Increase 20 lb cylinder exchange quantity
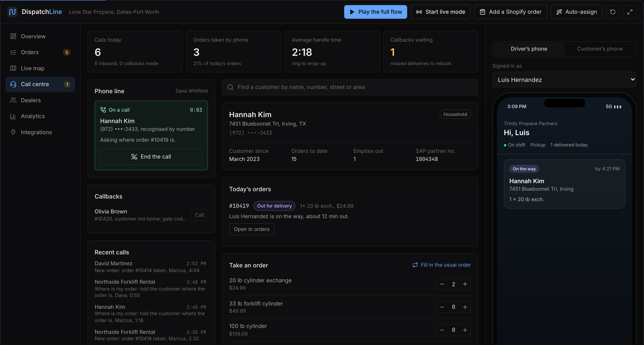Image resolution: width=644 pixels, height=345 pixels. coord(465,284)
